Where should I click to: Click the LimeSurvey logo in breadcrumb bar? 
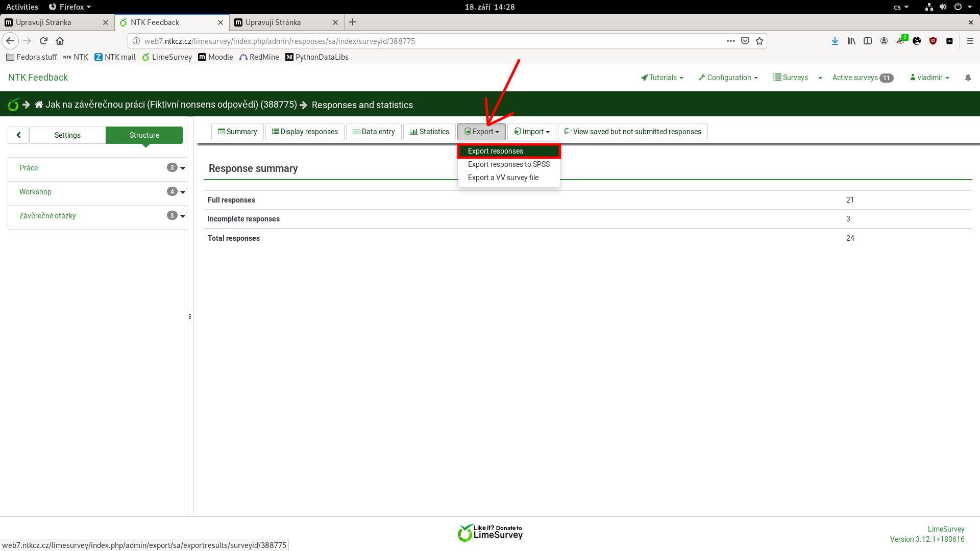13,105
